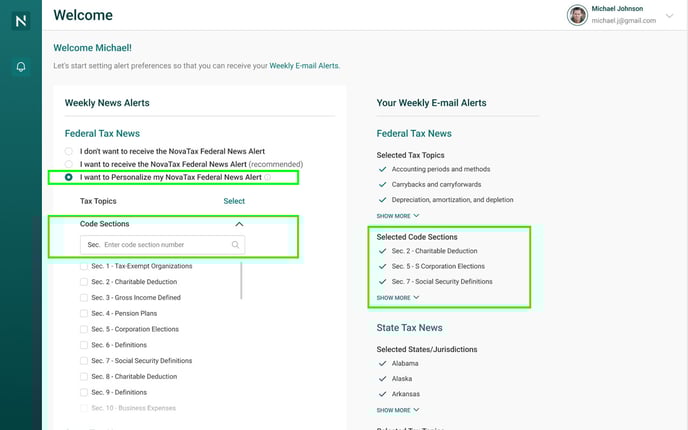688x430 pixels.
Task: Click the State Tax News heading
Action: point(409,328)
